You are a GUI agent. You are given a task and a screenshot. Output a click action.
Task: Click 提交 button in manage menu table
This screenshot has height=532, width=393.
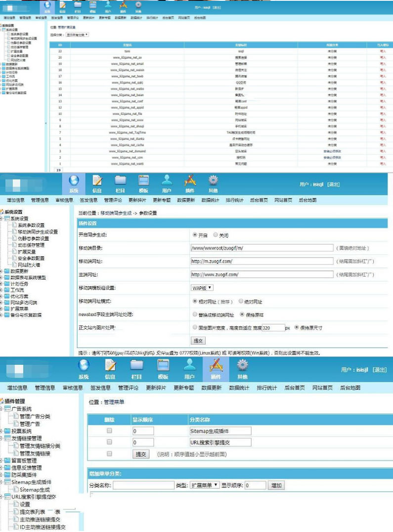click(141, 454)
